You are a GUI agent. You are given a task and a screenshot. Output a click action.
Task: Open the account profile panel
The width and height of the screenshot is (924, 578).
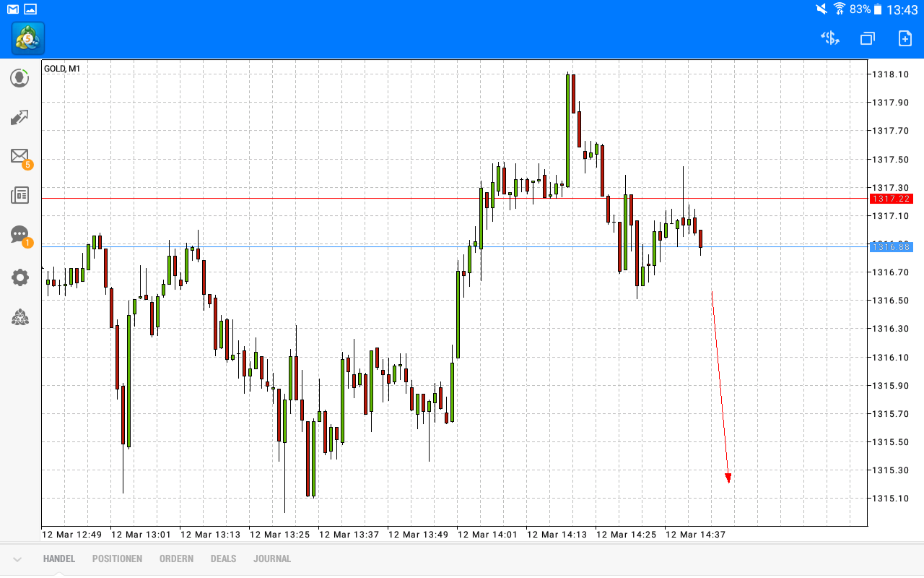[19, 77]
